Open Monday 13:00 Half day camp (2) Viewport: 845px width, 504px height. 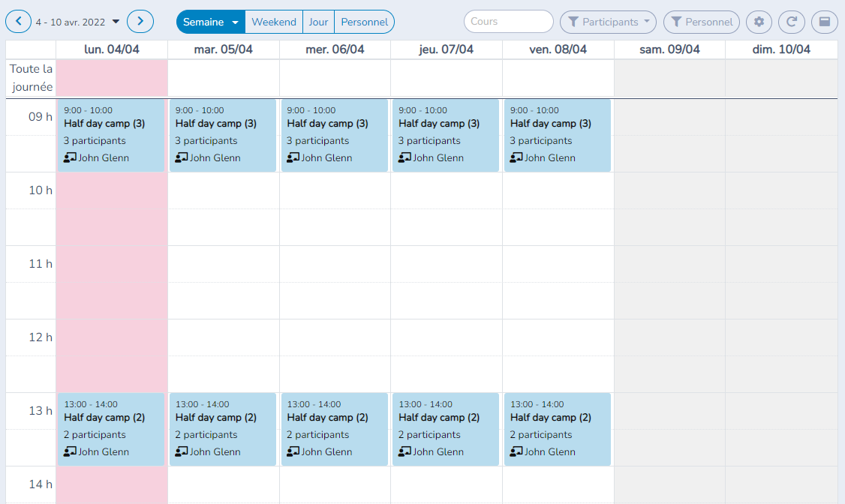tap(111, 429)
